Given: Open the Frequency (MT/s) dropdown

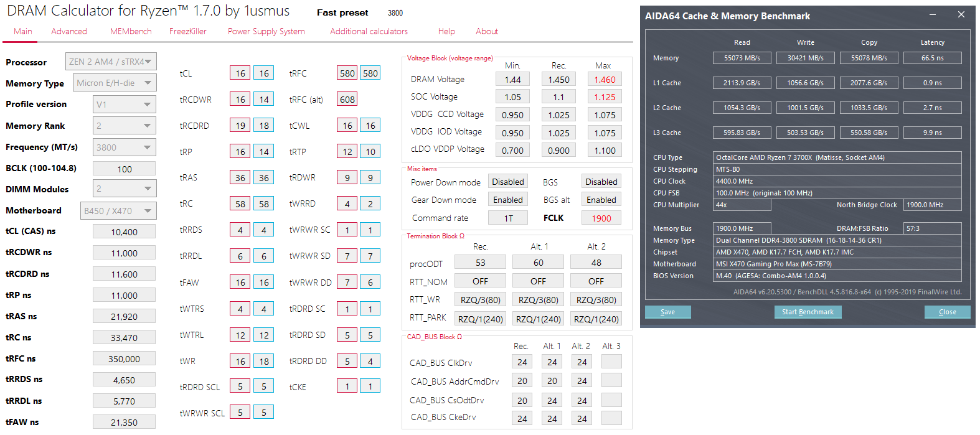Looking at the screenshot, I should [124, 147].
